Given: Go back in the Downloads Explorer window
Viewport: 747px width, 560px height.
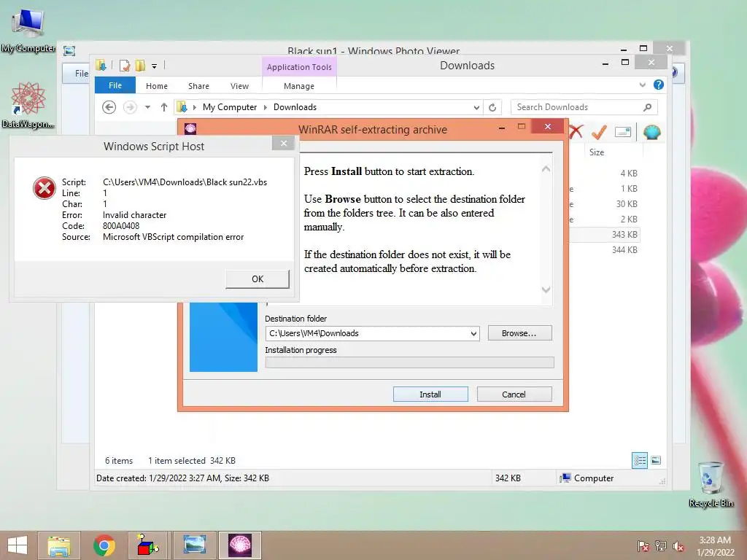Looking at the screenshot, I should [109, 107].
